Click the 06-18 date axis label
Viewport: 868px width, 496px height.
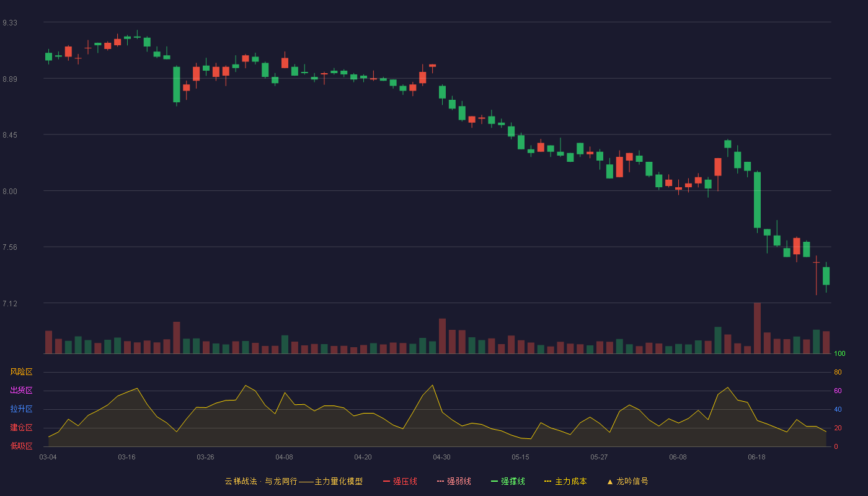756,457
